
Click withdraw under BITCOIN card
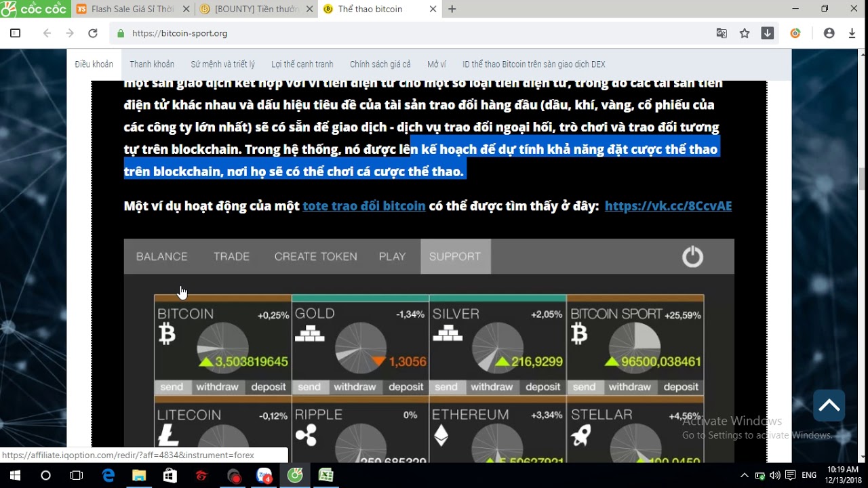[217, 387]
